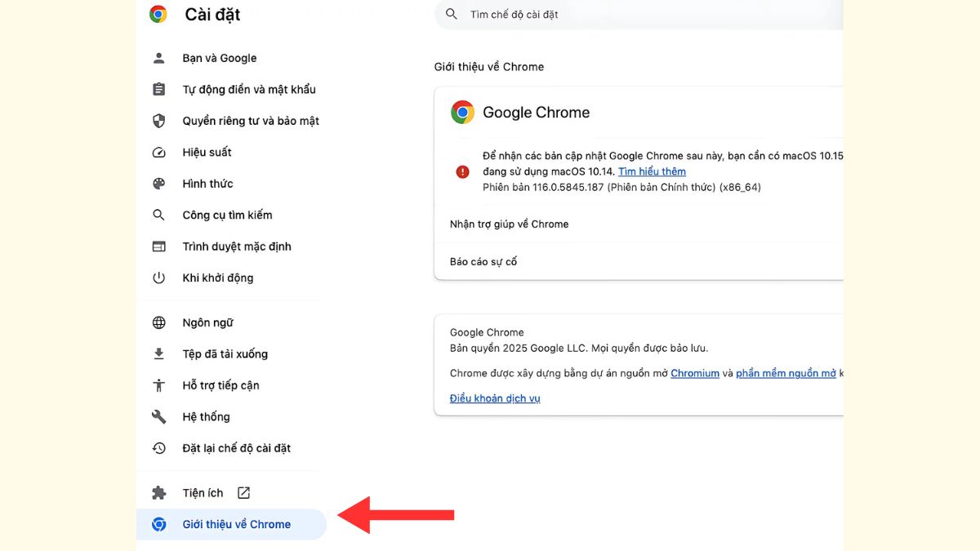Click the puzzle piece icon for Tiện ích
This screenshot has height=551, width=980.
coord(158,493)
